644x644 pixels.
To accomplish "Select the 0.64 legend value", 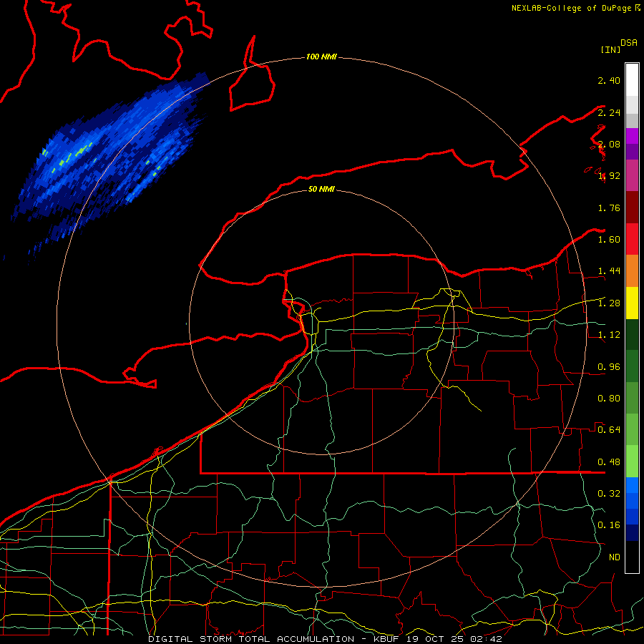I will (609, 430).
